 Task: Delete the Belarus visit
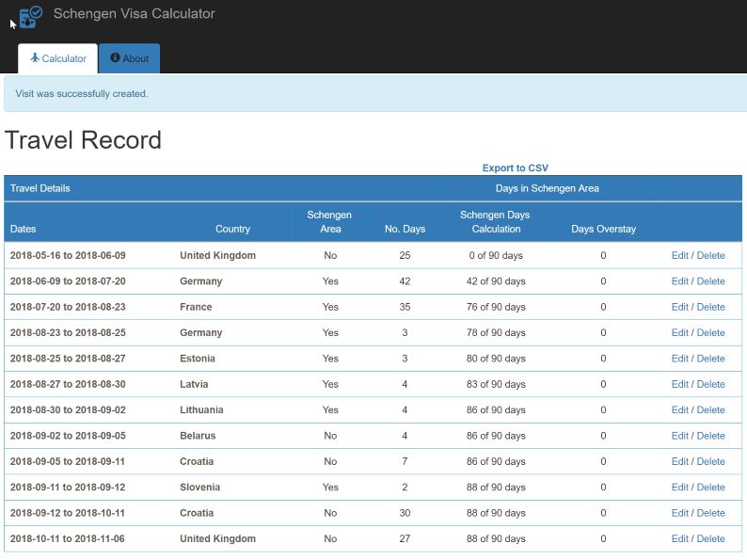[x=710, y=436]
